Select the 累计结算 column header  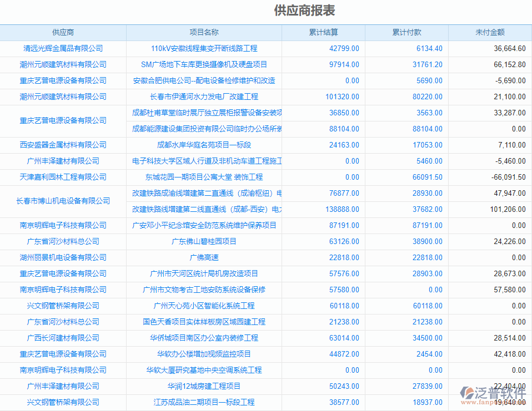tap(323, 32)
